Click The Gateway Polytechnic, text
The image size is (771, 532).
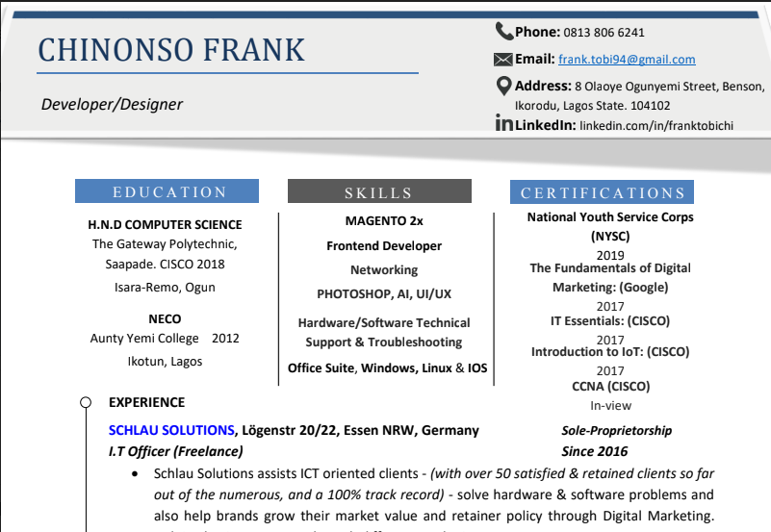[165, 244]
